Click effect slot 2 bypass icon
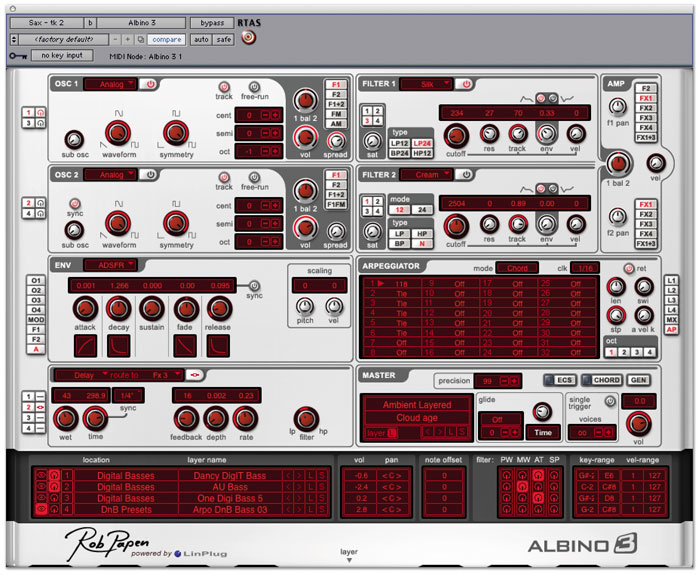 pyautogui.click(x=40, y=407)
